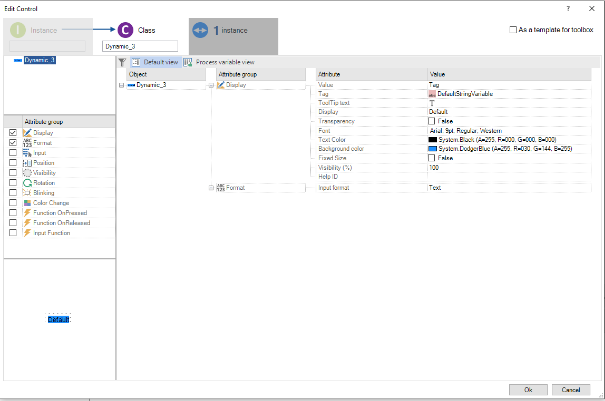Click the Dynamic_3 icon in Object column
Viewport: 605px width, 401px height.
pos(131,85)
